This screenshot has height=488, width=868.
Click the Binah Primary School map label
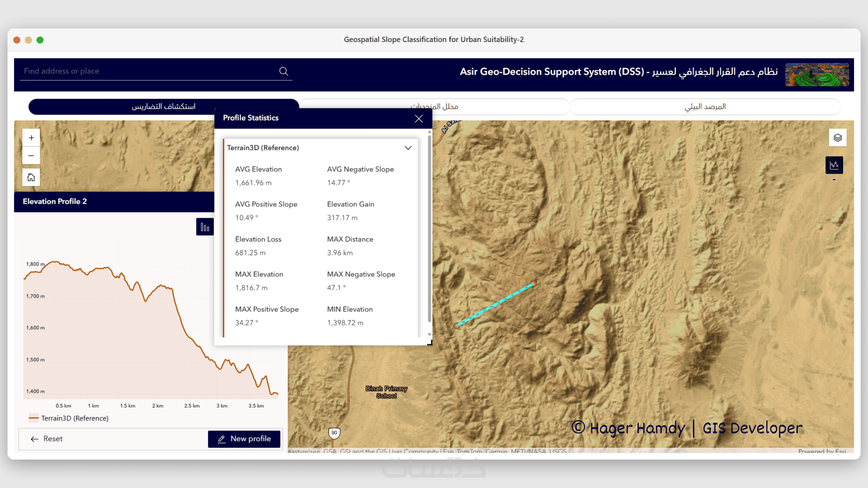pos(387,392)
